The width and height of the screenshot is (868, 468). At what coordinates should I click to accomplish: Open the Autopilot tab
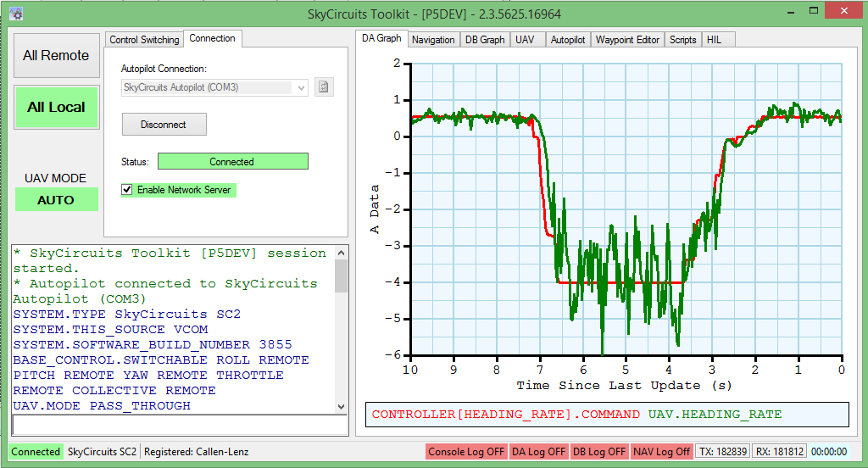[568, 40]
